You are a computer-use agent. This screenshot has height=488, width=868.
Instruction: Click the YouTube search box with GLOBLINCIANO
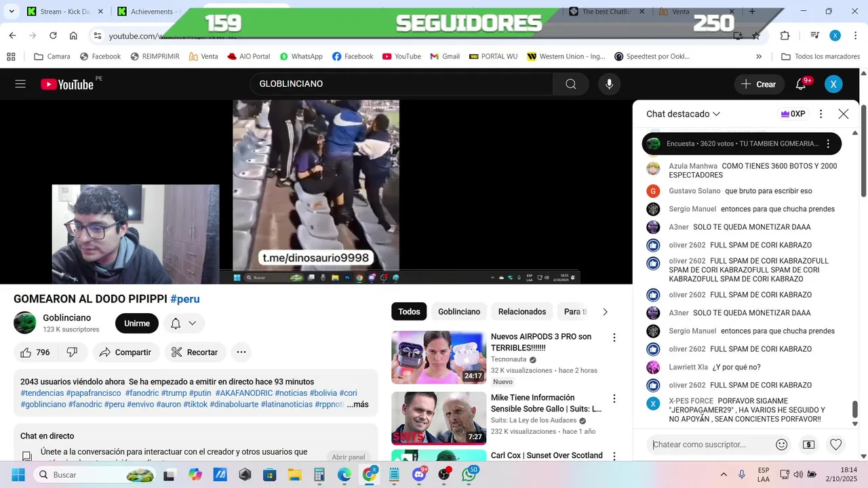coord(401,84)
